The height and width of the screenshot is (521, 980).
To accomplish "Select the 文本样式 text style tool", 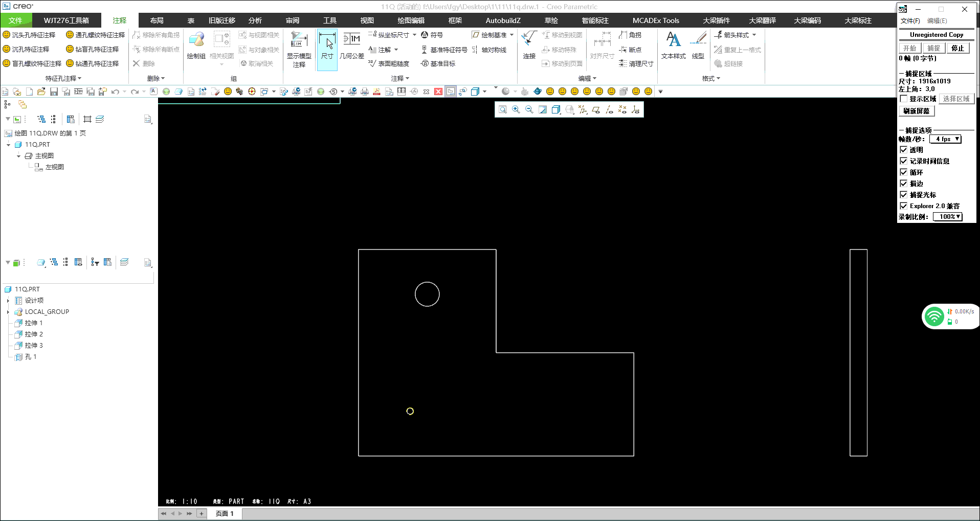I will pos(673,46).
